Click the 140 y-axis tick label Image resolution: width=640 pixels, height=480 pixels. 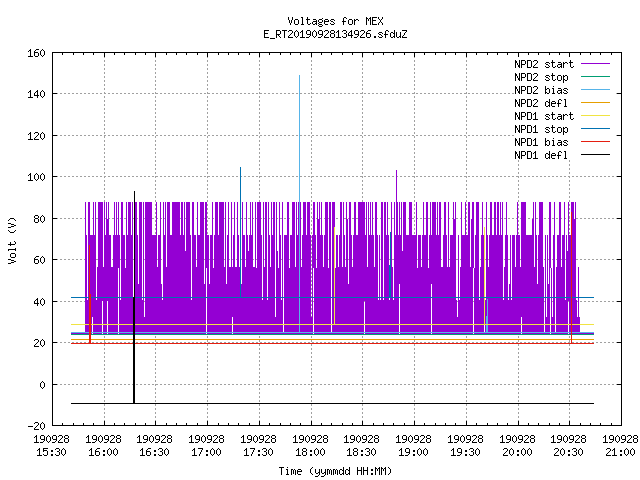[x=36, y=95]
